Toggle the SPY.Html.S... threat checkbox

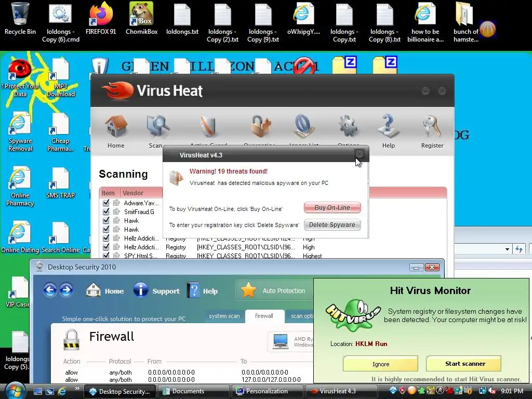coord(106,256)
